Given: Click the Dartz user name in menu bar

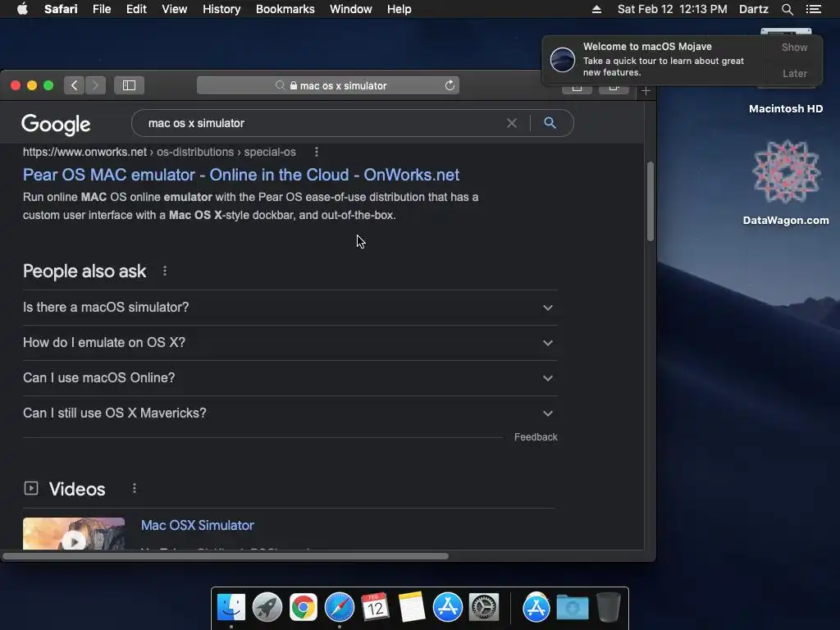Looking at the screenshot, I should (x=753, y=9).
